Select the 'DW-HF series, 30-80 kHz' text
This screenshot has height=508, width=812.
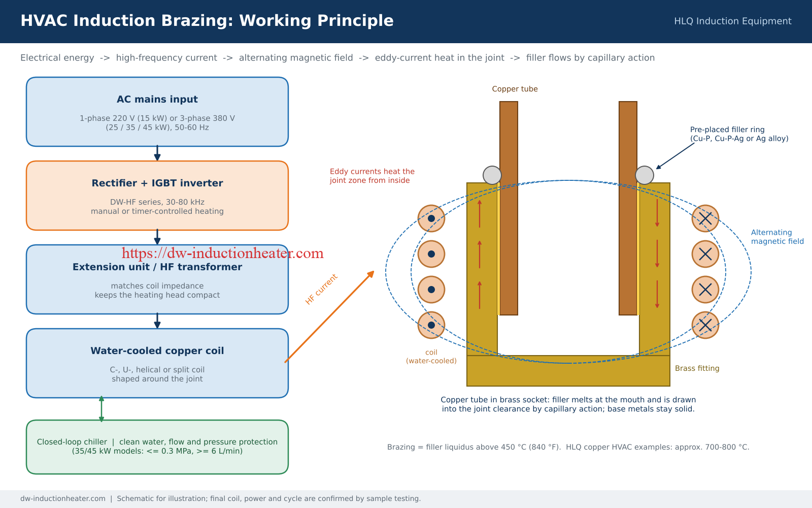pos(157,202)
